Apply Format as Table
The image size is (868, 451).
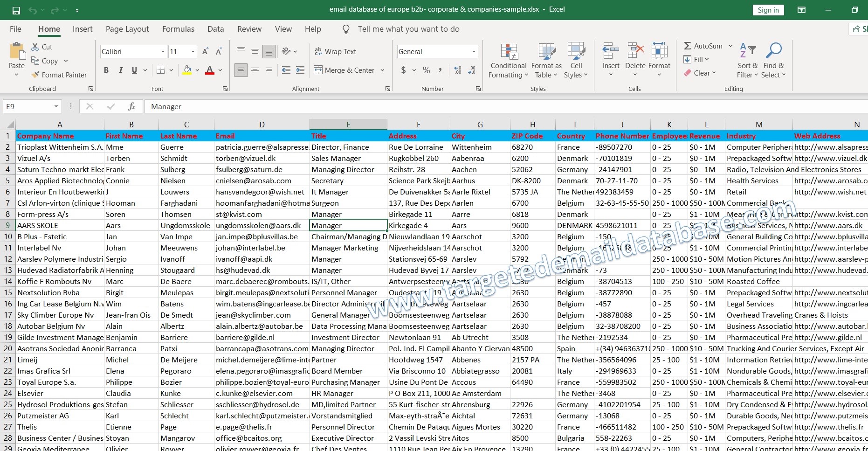pyautogui.click(x=546, y=61)
